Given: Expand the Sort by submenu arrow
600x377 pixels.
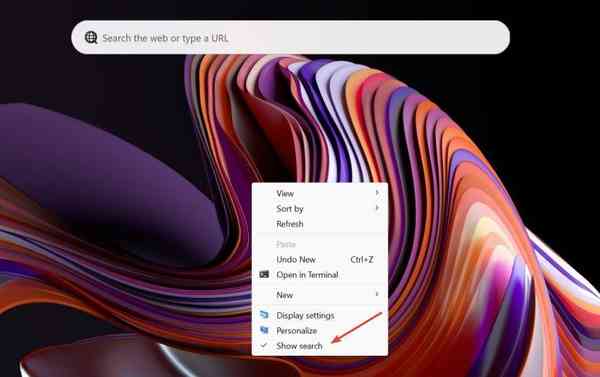Looking at the screenshot, I should point(377,208).
